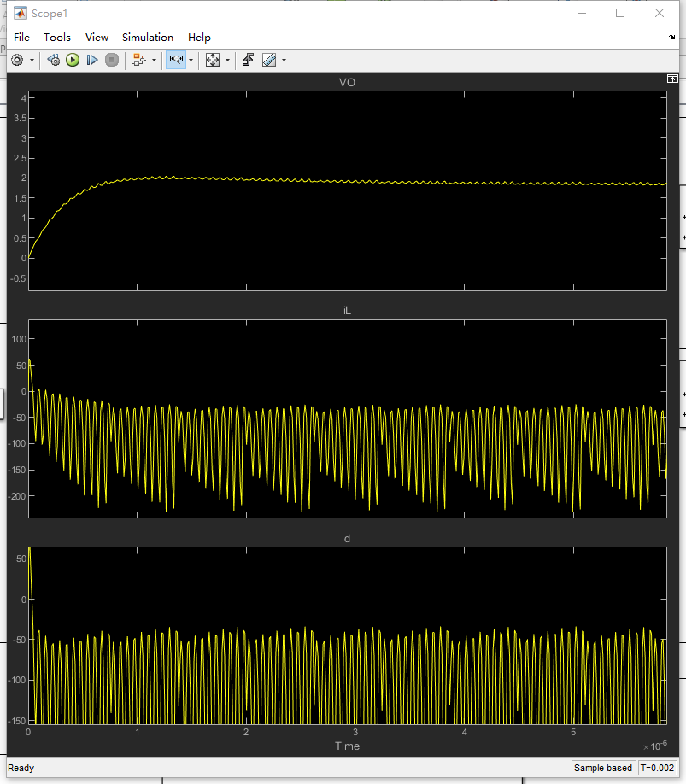The width and height of the screenshot is (686, 784).
Task: Click the iL plot title
Action: point(347,311)
